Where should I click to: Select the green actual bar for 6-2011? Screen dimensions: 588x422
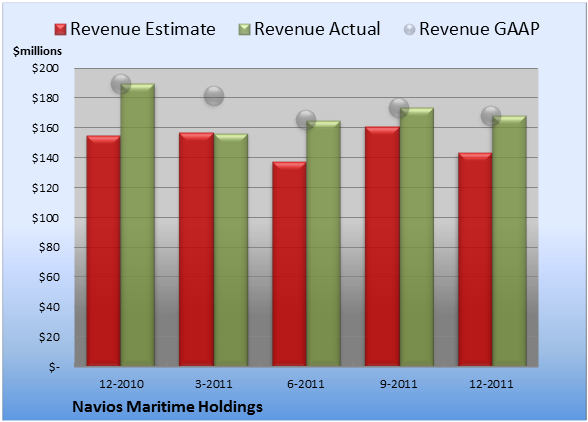[x=324, y=244]
